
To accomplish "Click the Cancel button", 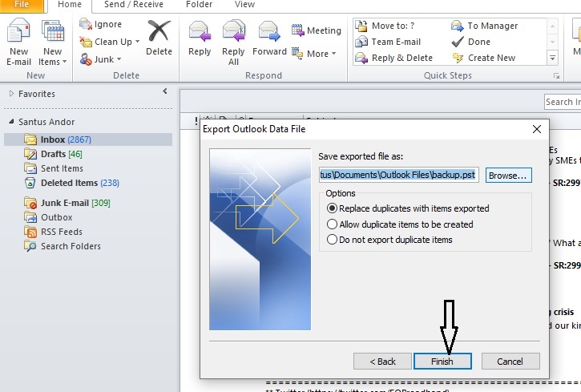I will coord(510,362).
